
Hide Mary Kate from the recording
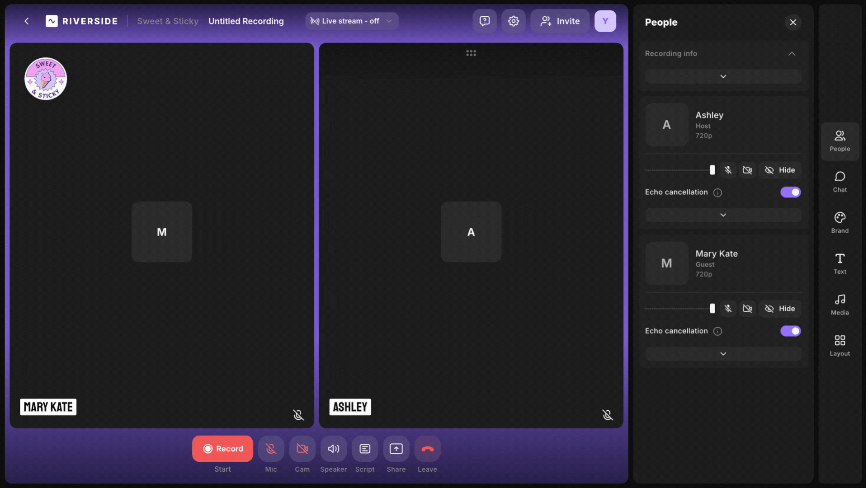(780, 309)
